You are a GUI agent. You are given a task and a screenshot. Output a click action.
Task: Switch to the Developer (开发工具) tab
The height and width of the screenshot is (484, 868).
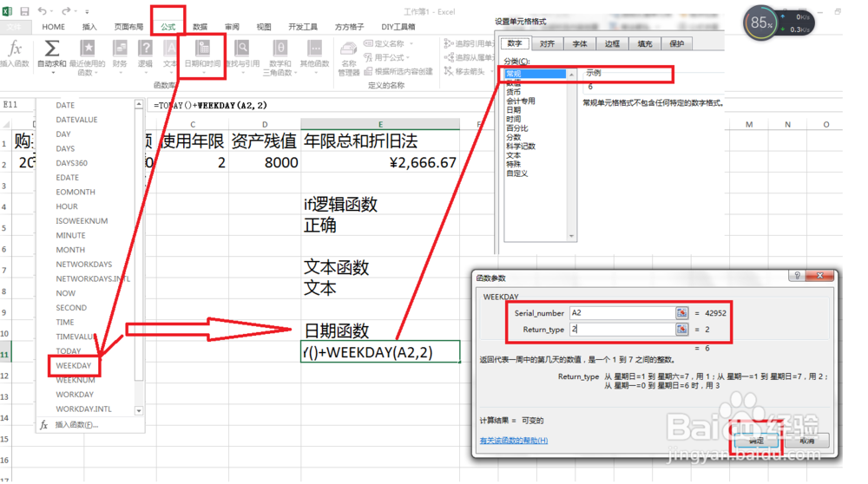click(x=303, y=27)
